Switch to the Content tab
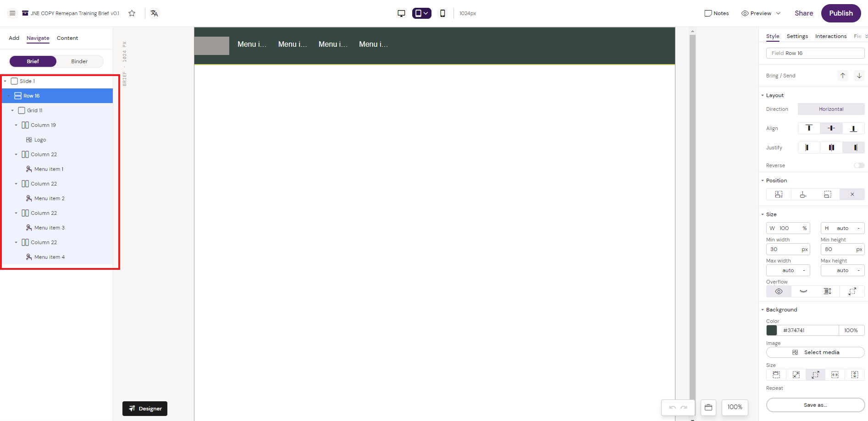Image resolution: width=868 pixels, height=421 pixels. tap(67, 38)
